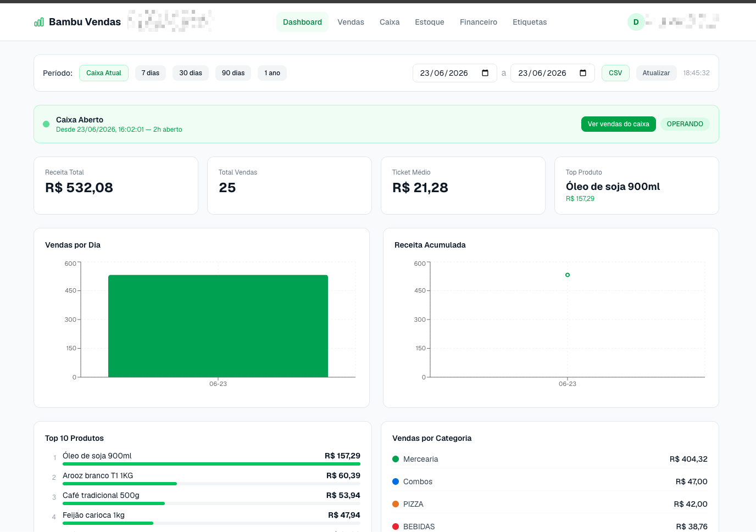This screenshot has width=756, height=532.
Task: Choose the 30 dias period
Action: (x=191, y=73)
